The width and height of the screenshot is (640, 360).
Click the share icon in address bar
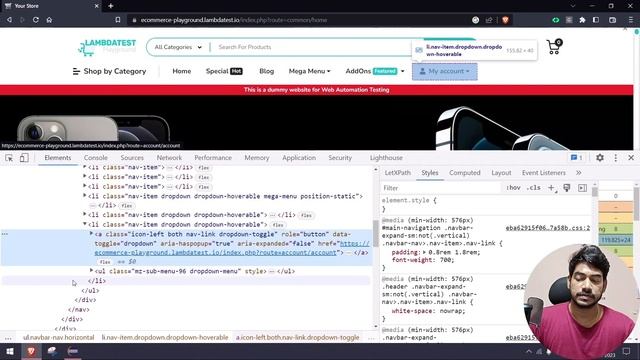point(489,20)
